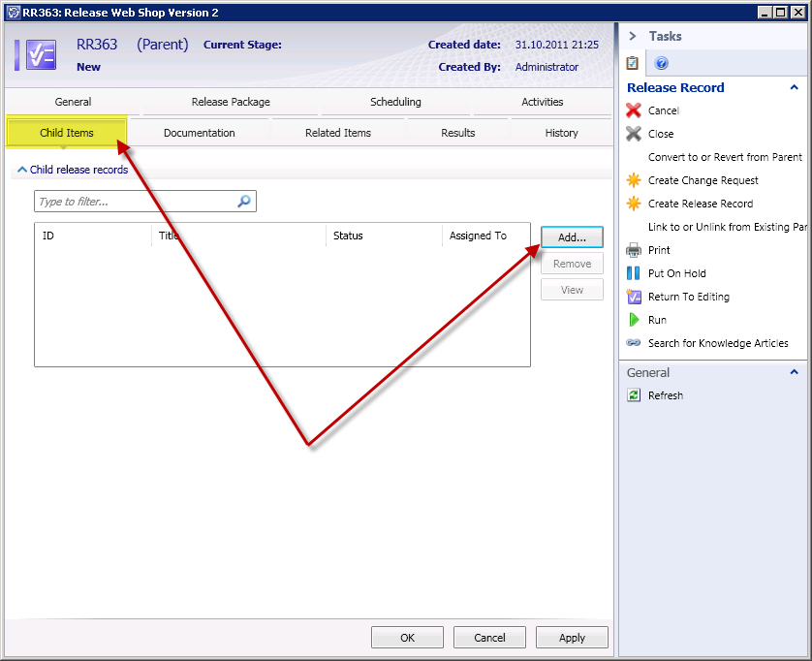Click the Create Release Record star icon
812x661 pixels.
click(634, 204)
